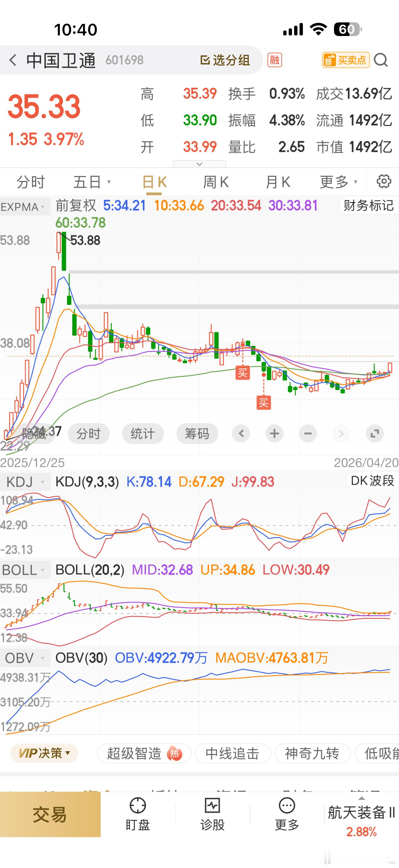Open the 更多 period dropdown
399x868 pixels.
point(339,182)
